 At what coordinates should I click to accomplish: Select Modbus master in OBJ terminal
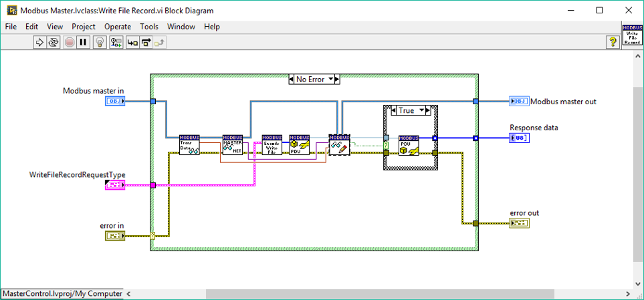[114, 101]
